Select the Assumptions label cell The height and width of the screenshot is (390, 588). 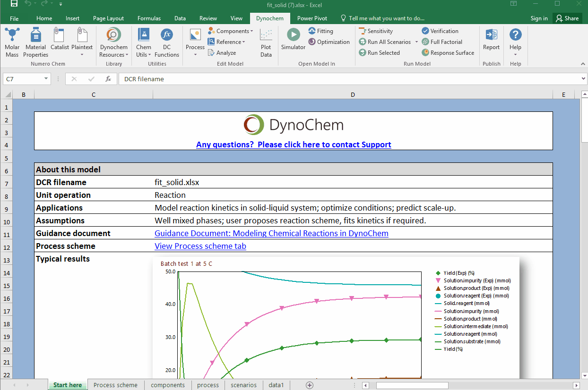pyautogui.click(x=94, y=220)
